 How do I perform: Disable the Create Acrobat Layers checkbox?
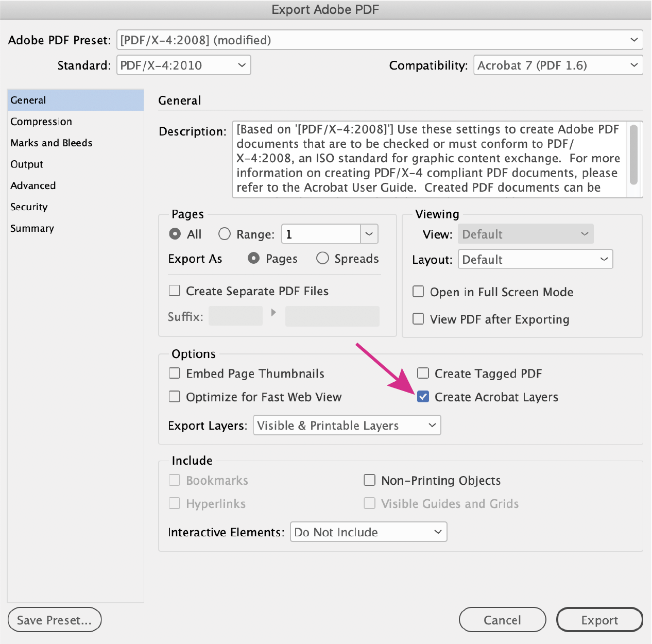pyautogui.click(x=422, y=397)
